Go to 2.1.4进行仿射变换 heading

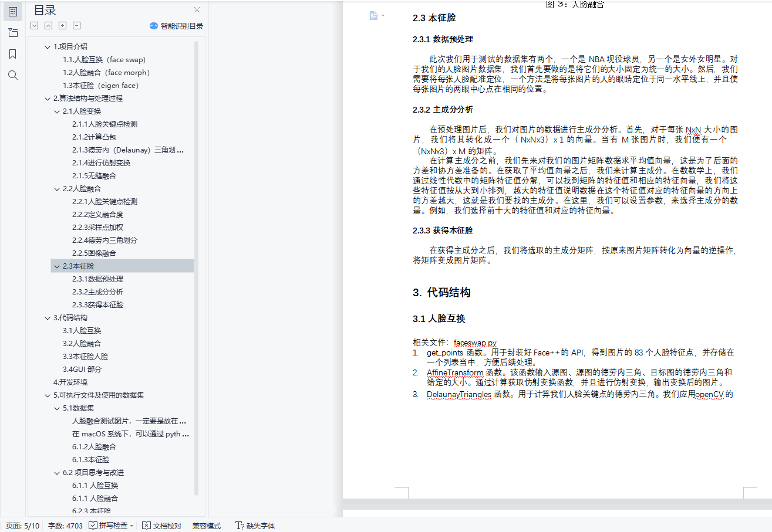click(x=101, y=163)
